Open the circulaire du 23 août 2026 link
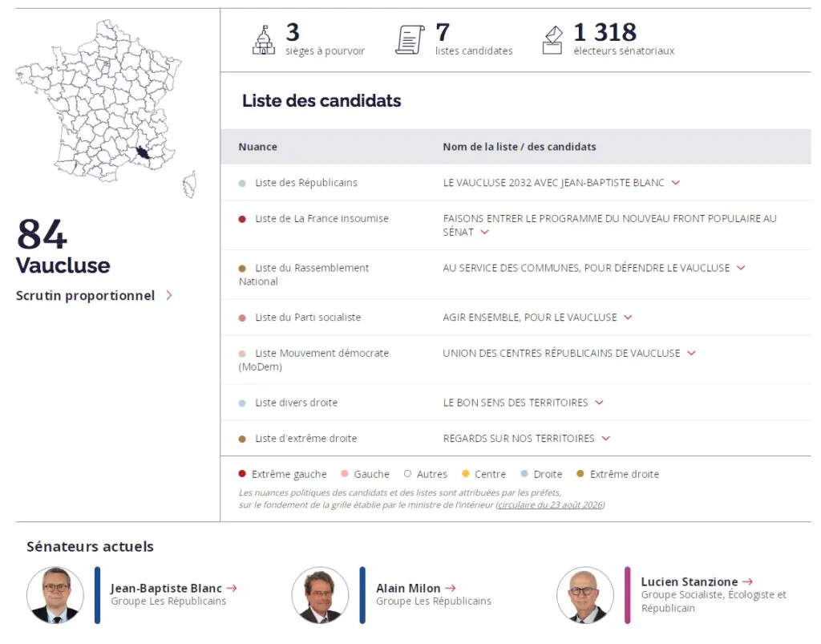This screenshot has height=644, width=821. [x=550, y=505]
